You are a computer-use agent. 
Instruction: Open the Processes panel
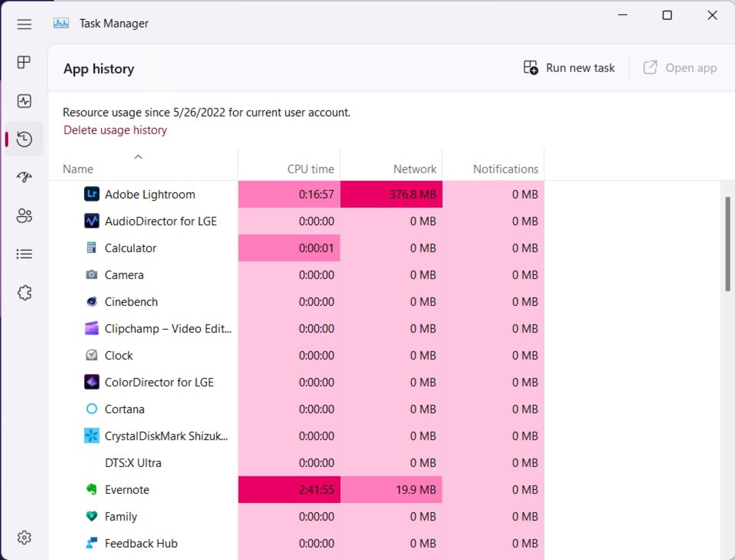tap(24, 62)
